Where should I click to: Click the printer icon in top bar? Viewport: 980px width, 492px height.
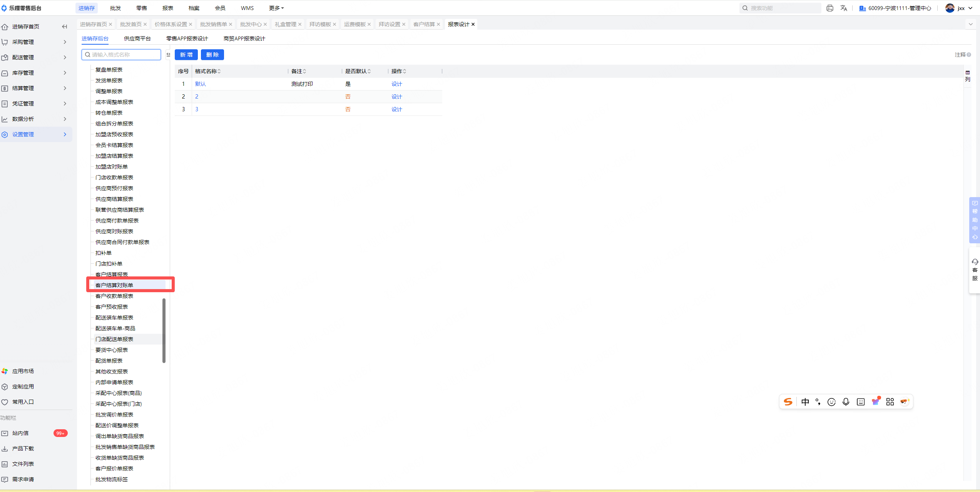(x=829, y=8)
